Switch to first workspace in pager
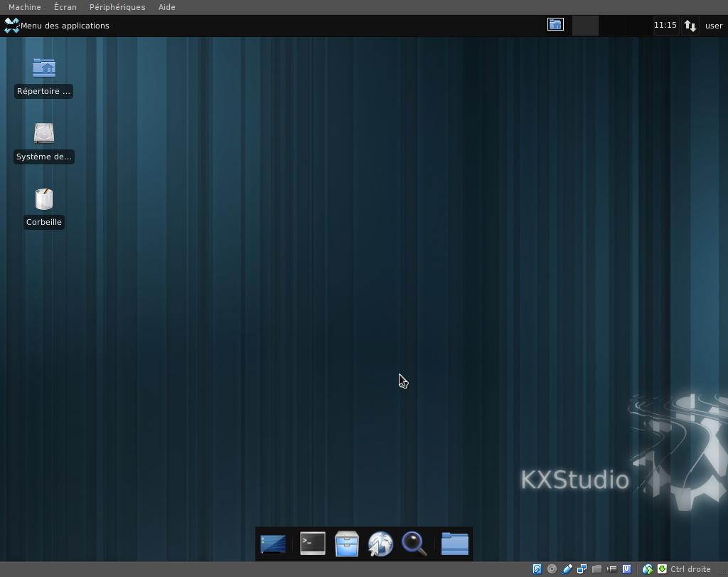 (555, 25)
